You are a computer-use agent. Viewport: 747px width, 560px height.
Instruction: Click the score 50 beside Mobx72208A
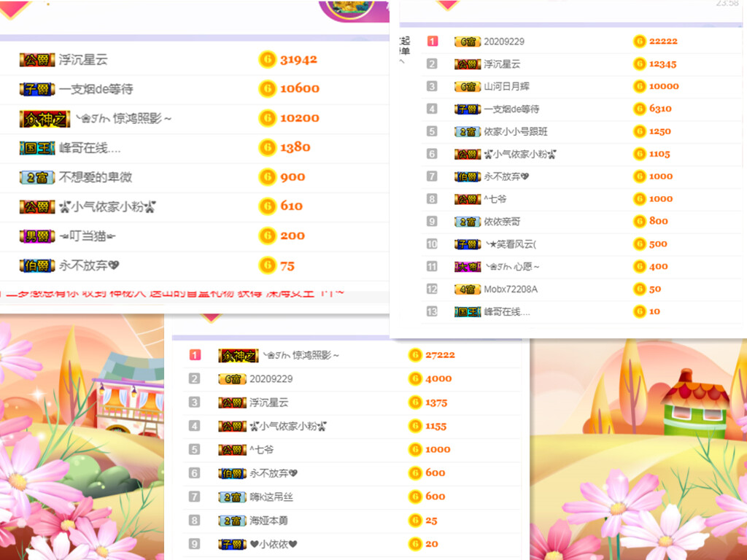coord(655,289)
